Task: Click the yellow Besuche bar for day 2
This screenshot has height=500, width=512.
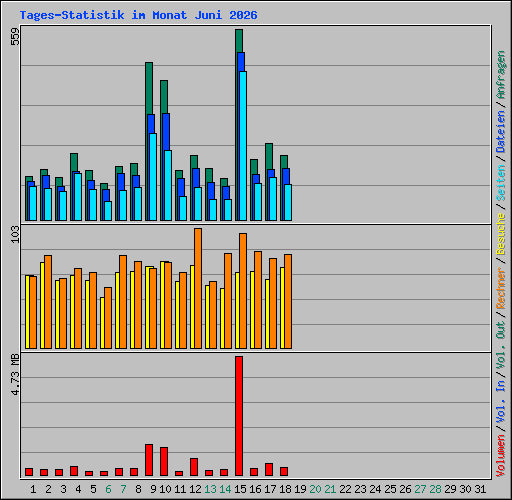Action: click(42, 306)
